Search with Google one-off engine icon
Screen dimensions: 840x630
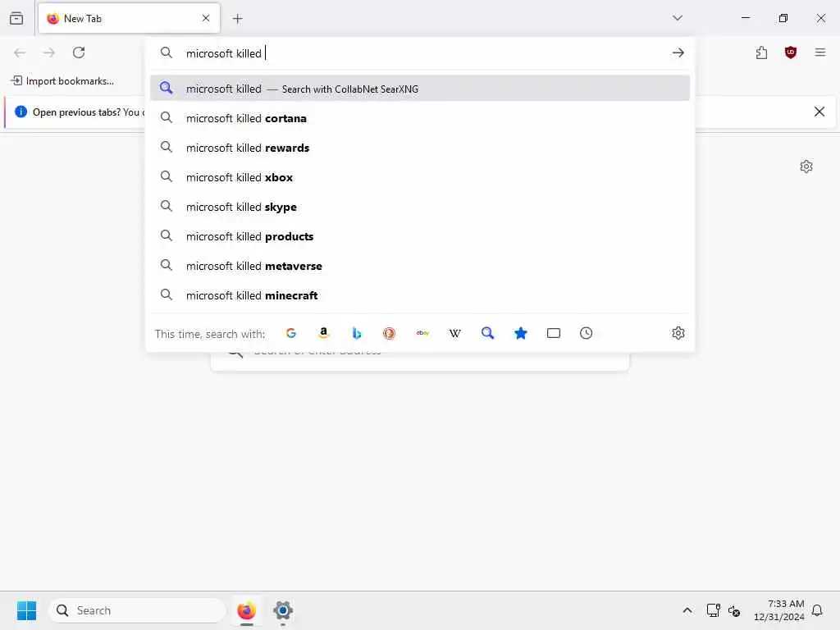[x=291, y=333]
